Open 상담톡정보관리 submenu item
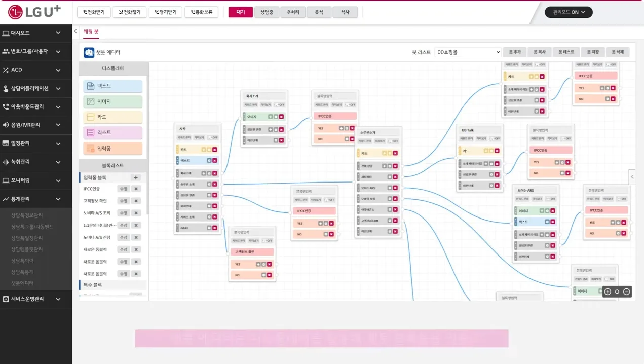Screen dimensions: 644x364 point(27,215)
